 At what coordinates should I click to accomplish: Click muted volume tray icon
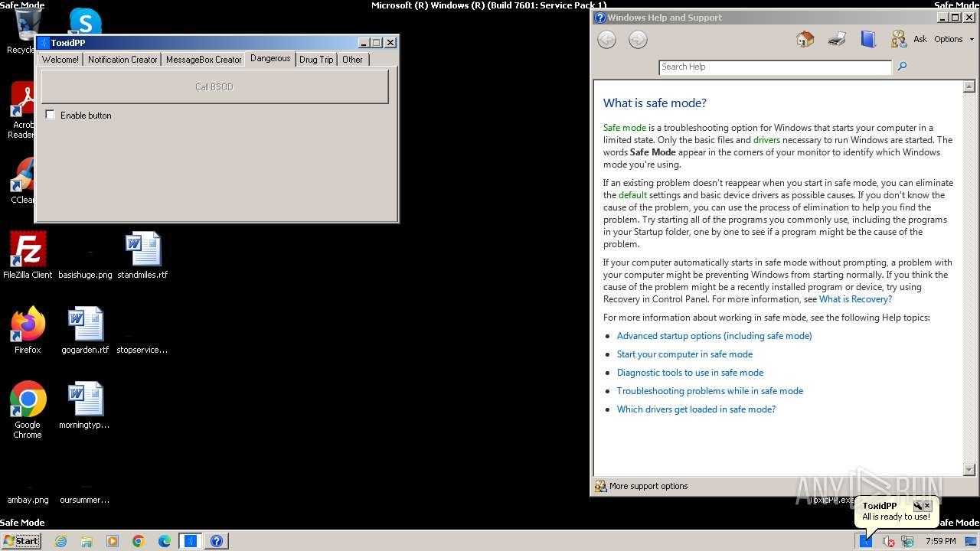[888, 541]
